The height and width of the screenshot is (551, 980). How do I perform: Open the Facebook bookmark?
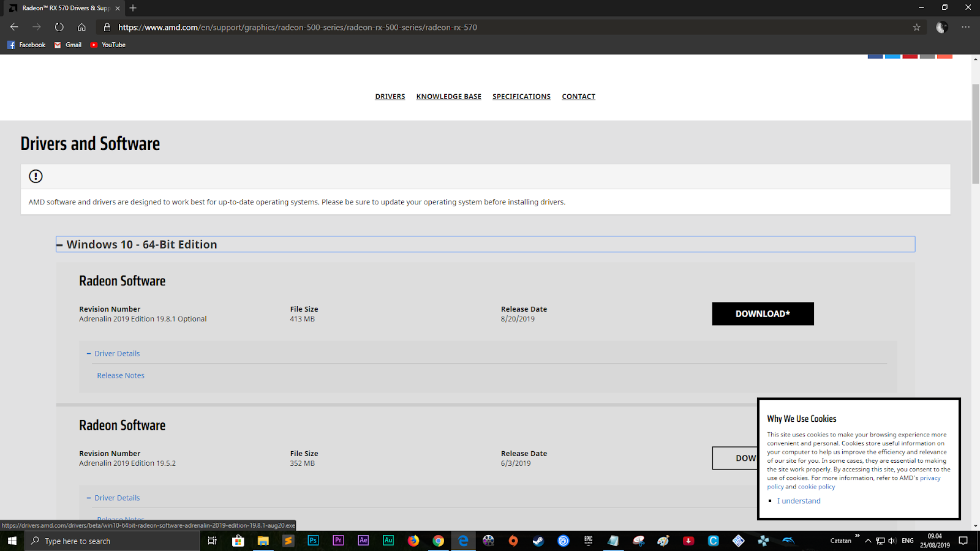point(26,45)
